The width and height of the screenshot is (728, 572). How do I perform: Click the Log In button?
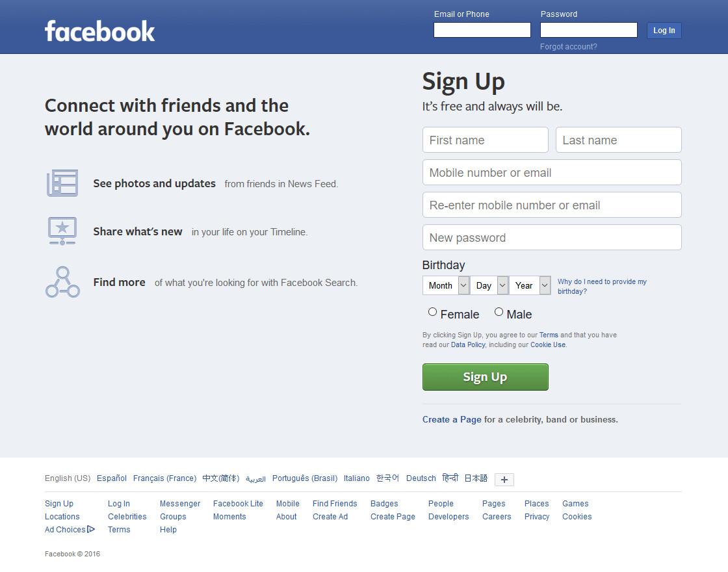[664, 30]
